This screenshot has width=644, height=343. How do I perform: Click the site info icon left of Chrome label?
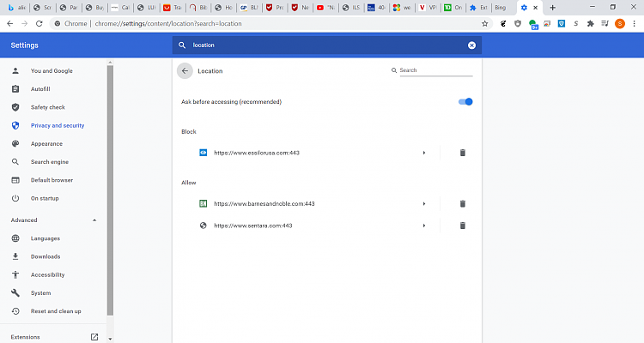58,24
